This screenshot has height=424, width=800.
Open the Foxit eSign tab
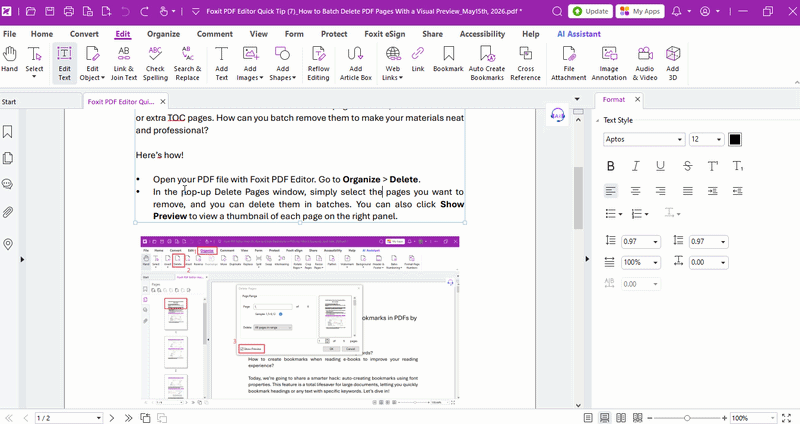[385, 34]
